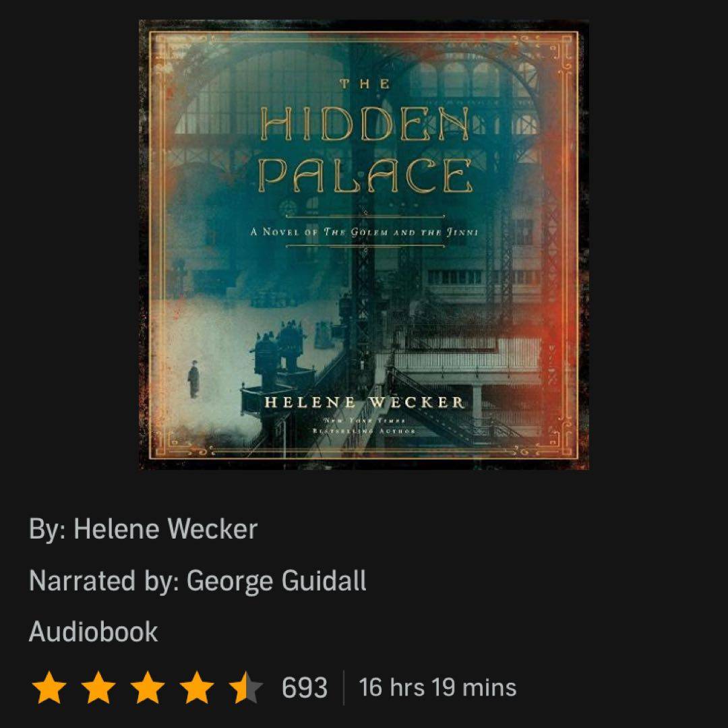The width and height of the screenshot is (728, 728).
Task: Click the Audiobook format label
Action: click(93, 632)
